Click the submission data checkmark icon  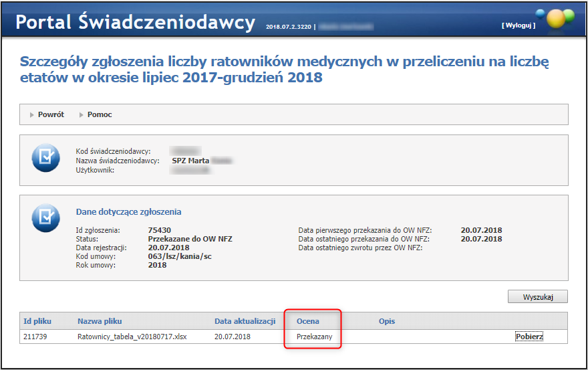pyautogui.click(x=45, y=217)
